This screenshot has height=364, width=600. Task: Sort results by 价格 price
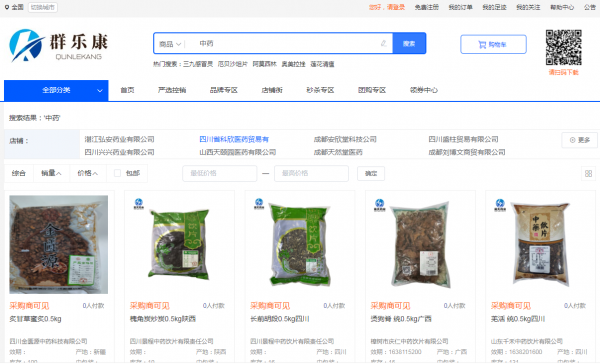pyautogui.click(x=88, y=173)
